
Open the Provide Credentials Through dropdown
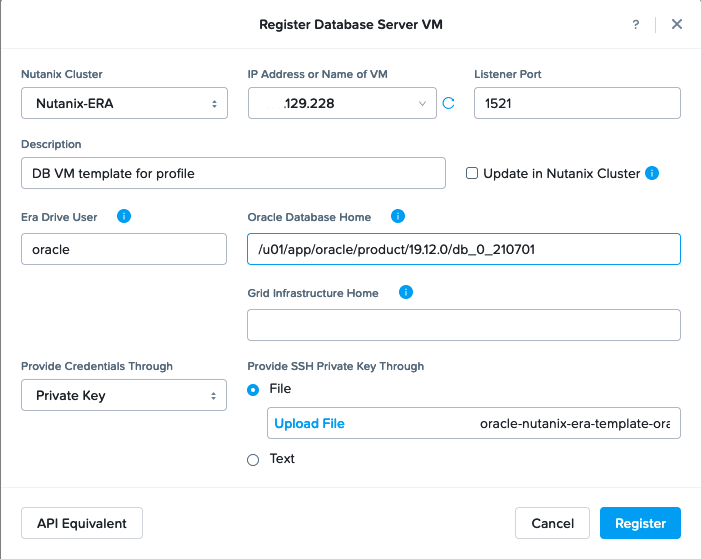[x=124, y=395]
